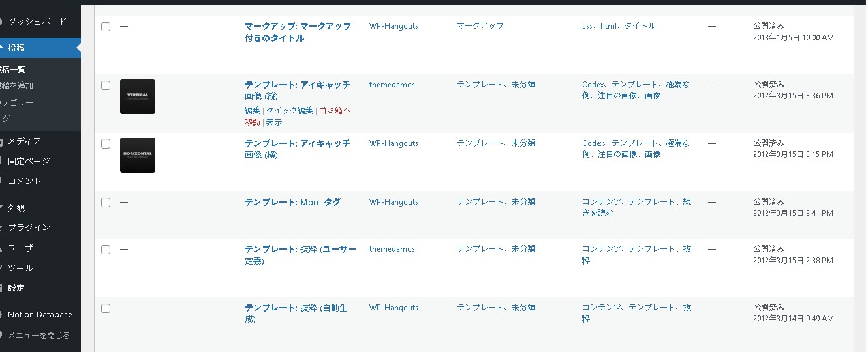
Task: Open post title テンプレート: More タグ
Action: coord(292,203)
